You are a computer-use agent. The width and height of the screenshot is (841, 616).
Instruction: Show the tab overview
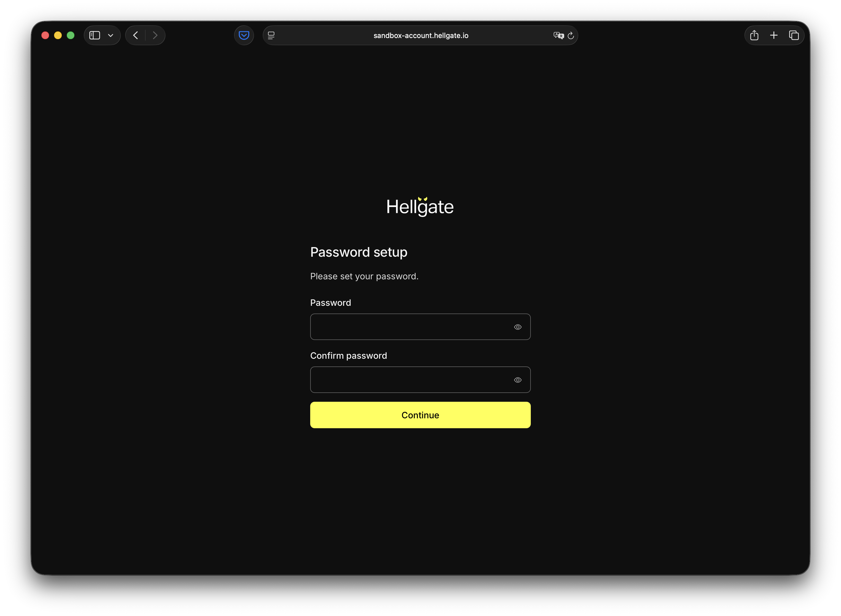(x=794, y=35)
